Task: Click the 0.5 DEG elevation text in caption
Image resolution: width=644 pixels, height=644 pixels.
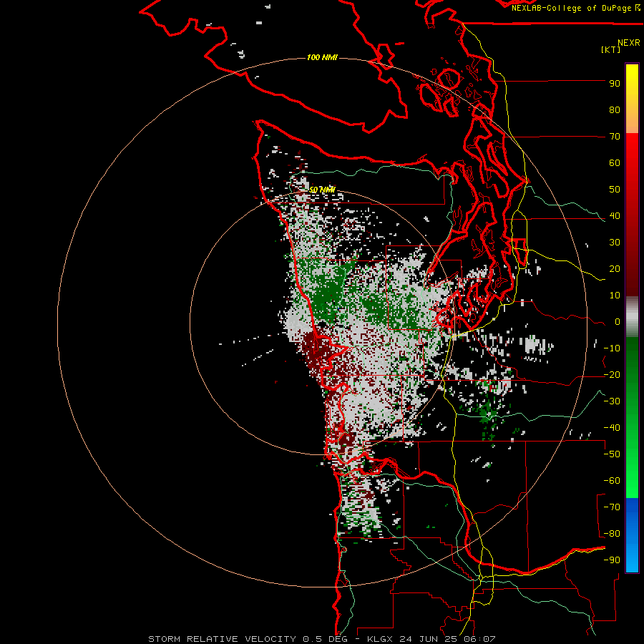Action: (x=325, y=639)
